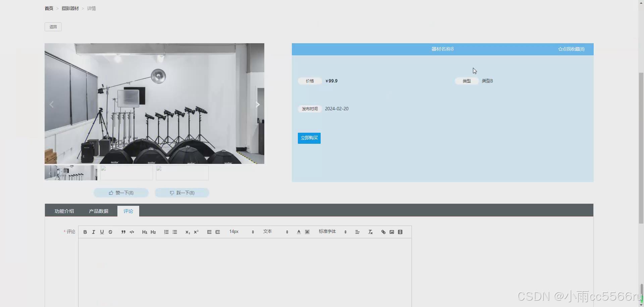Go to 首页 breadcrumb link
The height and width of the screenshot is (307, 644).
(x=49, y=8)
